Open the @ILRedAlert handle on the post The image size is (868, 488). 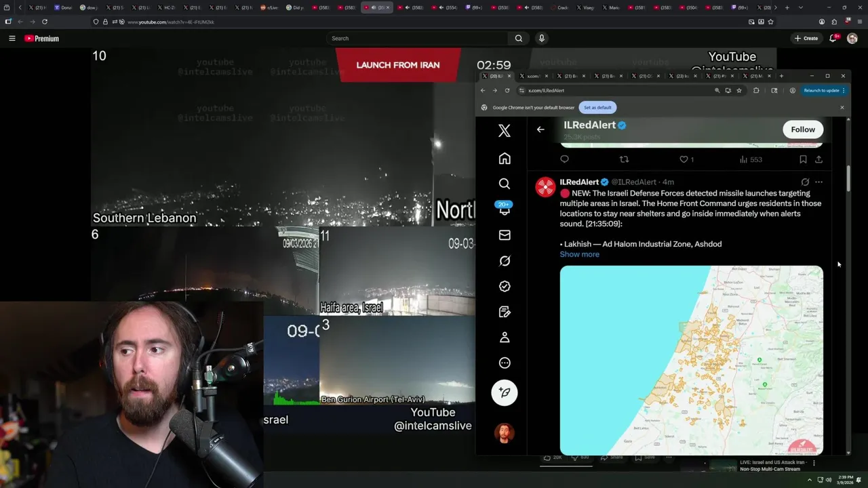[634, 182]
